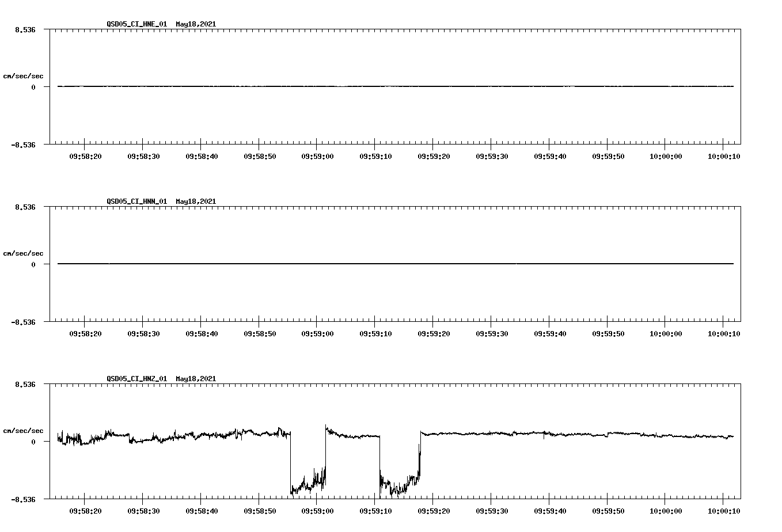Click the -8.536 lower amplitude label on the HNN plot
The height and width of the screenshot is (532, 782).
[x=22, y=324]
